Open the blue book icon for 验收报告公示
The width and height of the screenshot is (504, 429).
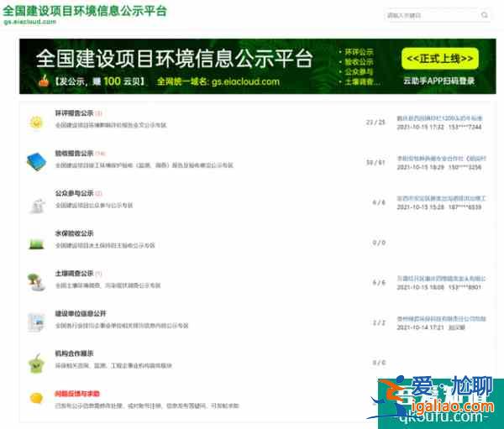click(36, 162)
